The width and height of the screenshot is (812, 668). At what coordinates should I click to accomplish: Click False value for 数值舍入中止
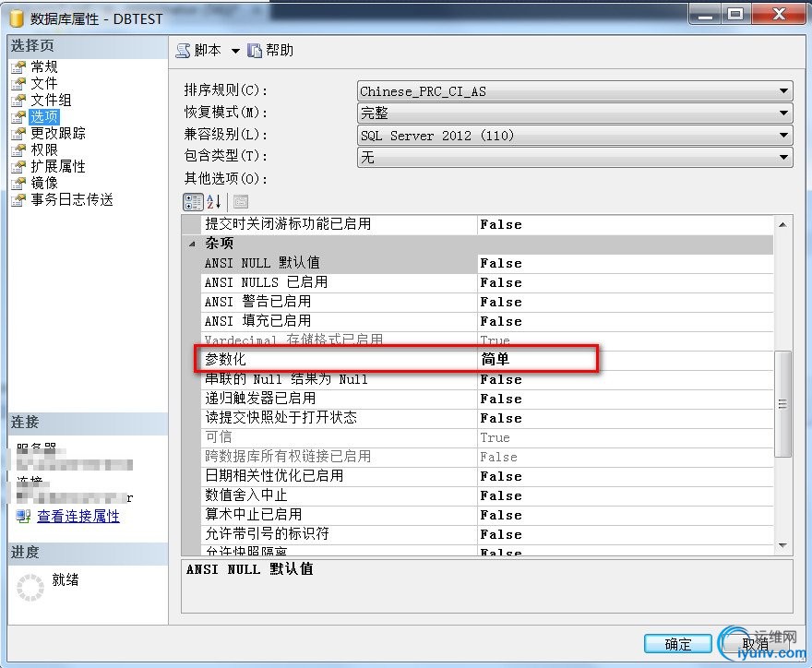pos(501,495)
